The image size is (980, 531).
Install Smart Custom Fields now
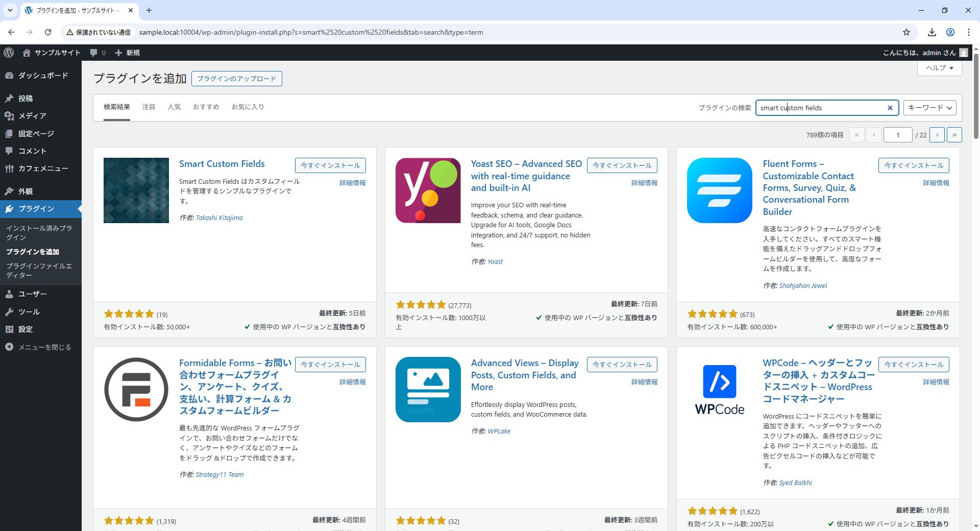pyautogui.click(x=330, y=165)
